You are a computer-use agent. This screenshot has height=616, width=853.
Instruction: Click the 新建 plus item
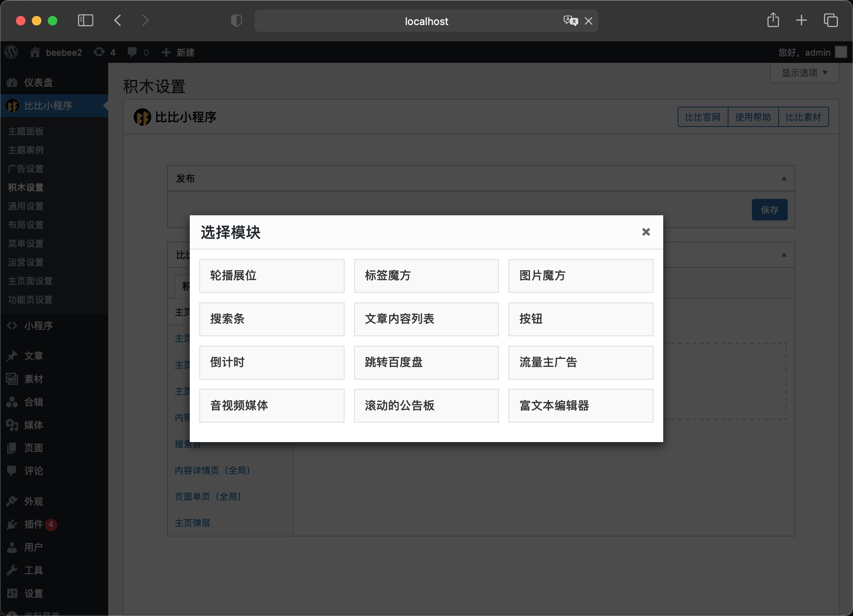pos(178,52)
